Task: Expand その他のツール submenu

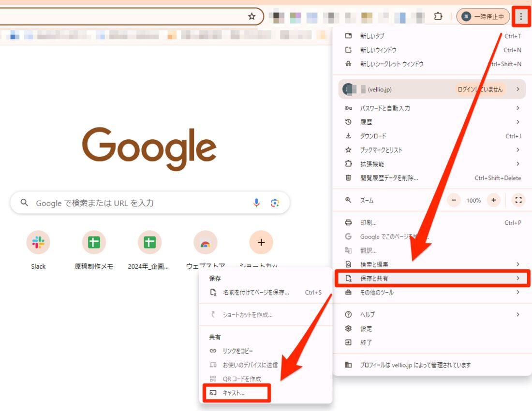Action: 432,293
